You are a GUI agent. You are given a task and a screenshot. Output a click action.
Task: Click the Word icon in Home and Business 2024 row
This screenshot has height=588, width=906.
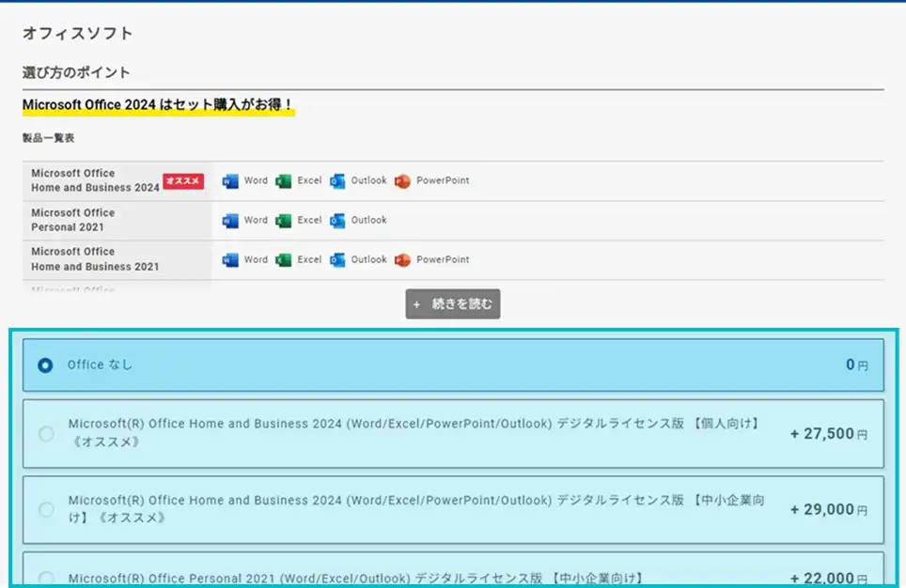pos(230,181)
